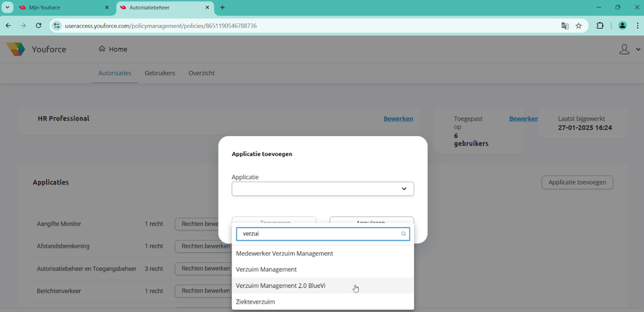This screenshot has width=644, height=312.
Task: Click Rechten bewerken for Autorisatiebeheer en Toegangsbeheer
Action: [203, 268]
